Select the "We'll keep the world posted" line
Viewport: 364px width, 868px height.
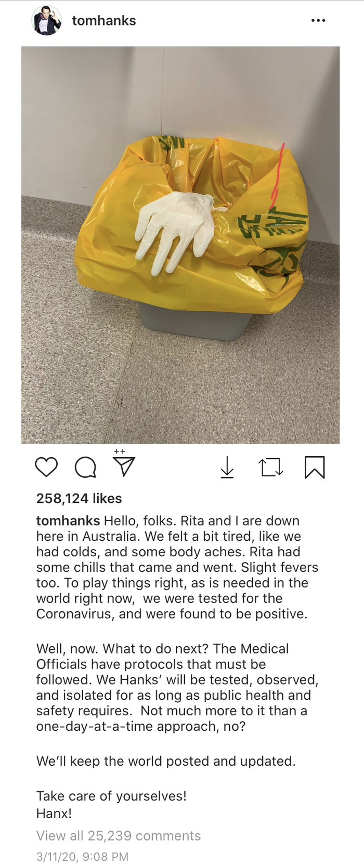tap(166, 761)
